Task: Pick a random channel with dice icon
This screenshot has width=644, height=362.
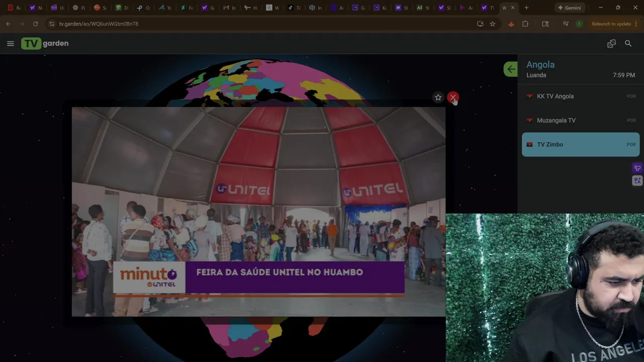Action: click(611, 44)
